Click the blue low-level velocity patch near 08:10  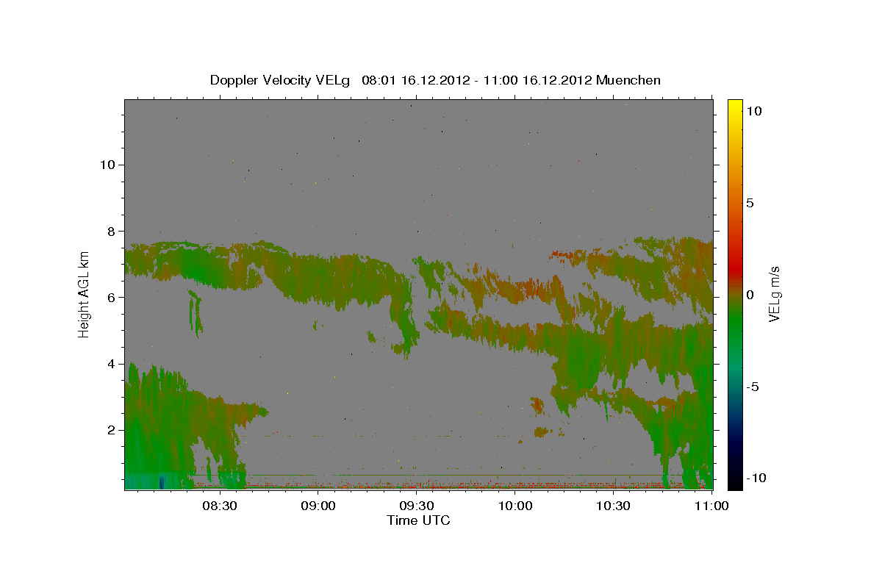click(x=161, y=481)
